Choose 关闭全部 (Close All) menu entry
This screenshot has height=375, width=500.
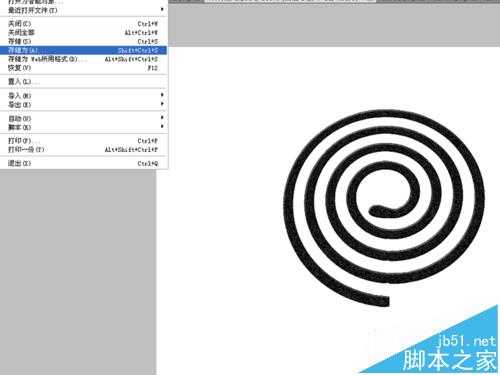tap(83, 32)
